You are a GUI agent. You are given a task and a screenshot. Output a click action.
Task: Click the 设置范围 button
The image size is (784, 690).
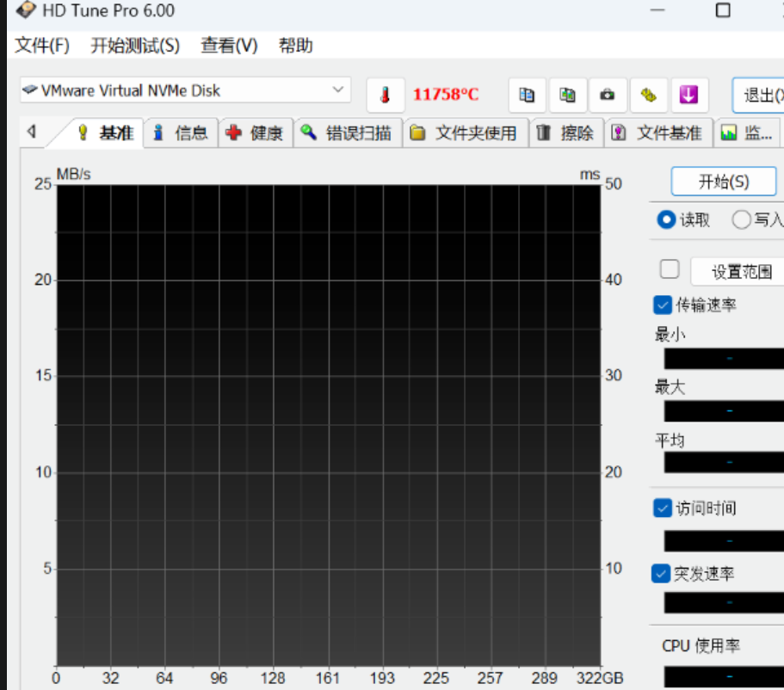pos(738,272)
